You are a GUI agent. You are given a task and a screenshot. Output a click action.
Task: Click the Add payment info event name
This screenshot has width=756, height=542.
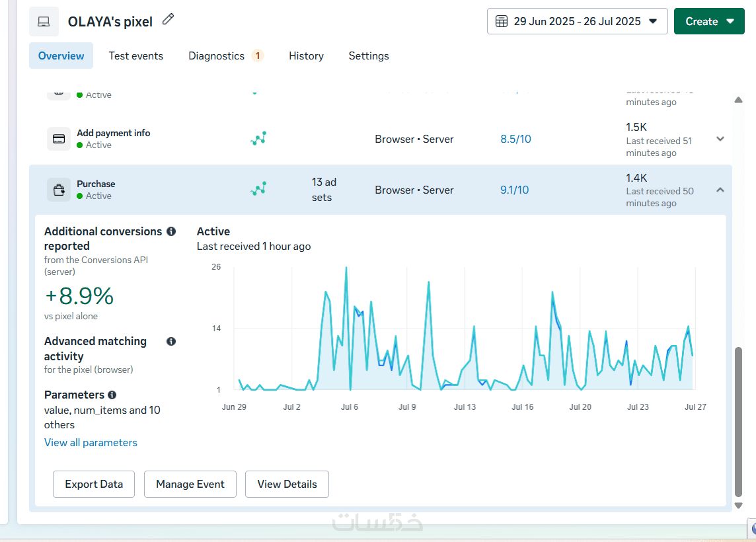pyautogui.click(x=113, y=133)
